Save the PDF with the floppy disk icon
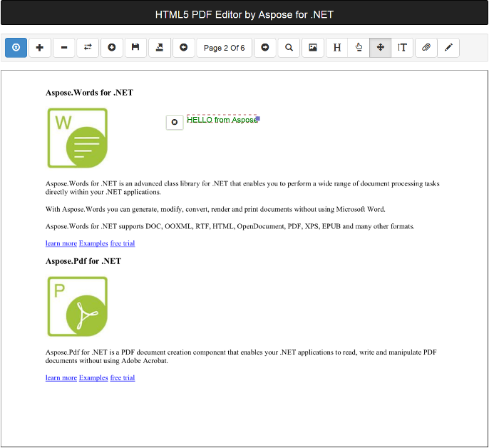Viewport: 489px width, 448px height. click(135, 48)
